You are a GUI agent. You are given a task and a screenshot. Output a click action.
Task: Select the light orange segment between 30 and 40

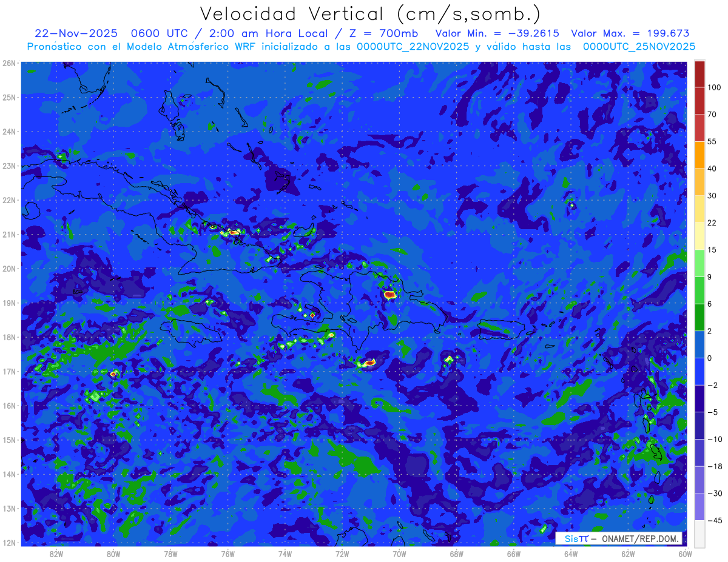click(699, 181)
